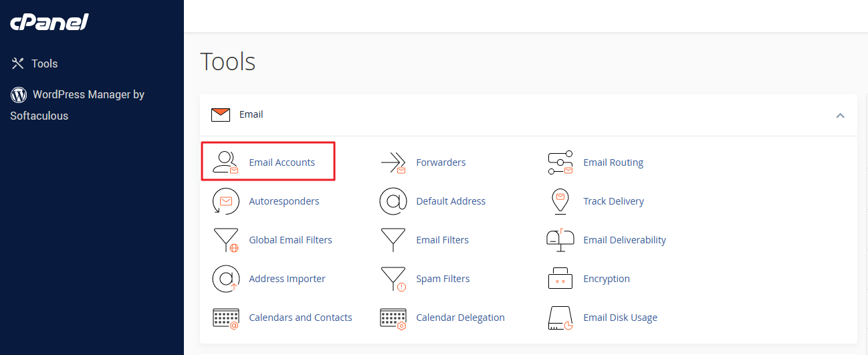Open the Email Routing link
The height and width of the screenshot is (355, 868).
pyautogui.click(x=613, y=162)
